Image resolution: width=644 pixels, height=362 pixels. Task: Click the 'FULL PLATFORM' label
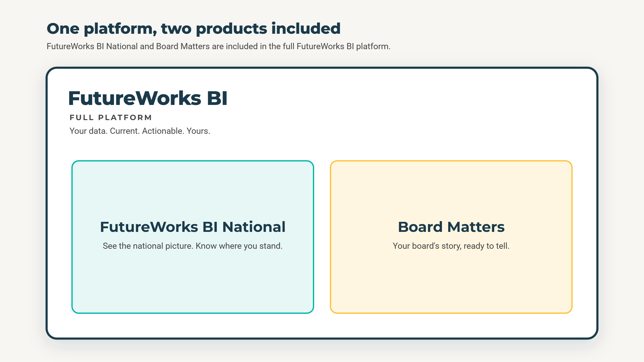pos(111,117)
